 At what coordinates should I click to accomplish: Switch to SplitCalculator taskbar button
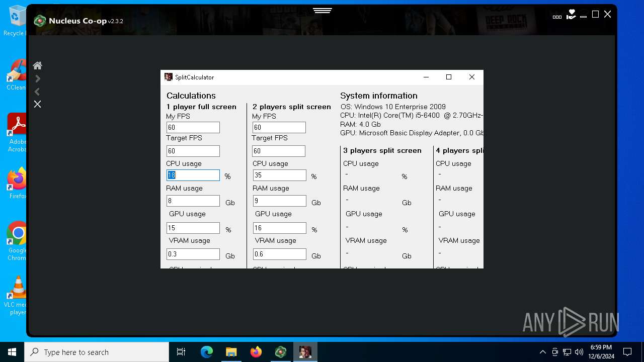[x=305, y=352]
